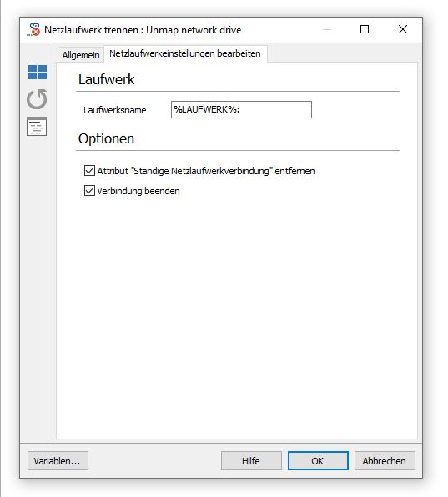Image resolution: width=448 pixels, height=497 pixels.
Task: Click the Laufwerk section heading
Action: coord(107,79)
